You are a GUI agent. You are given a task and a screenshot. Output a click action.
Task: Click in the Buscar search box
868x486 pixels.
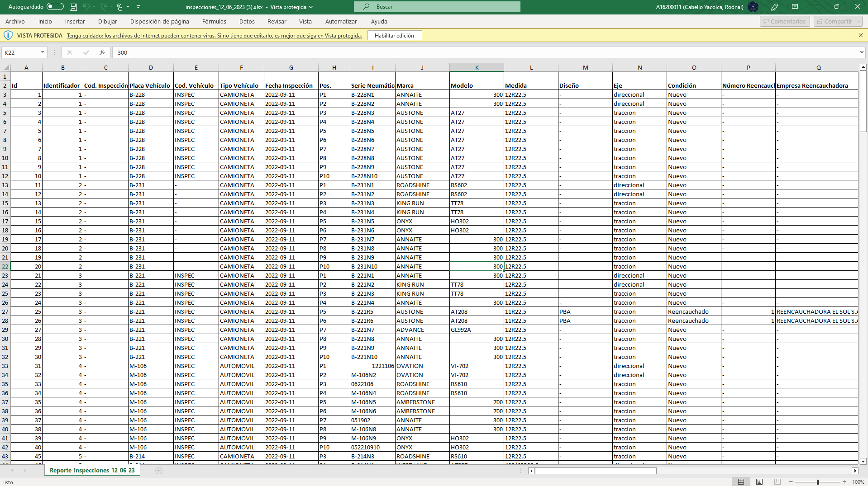coord(437,7)
